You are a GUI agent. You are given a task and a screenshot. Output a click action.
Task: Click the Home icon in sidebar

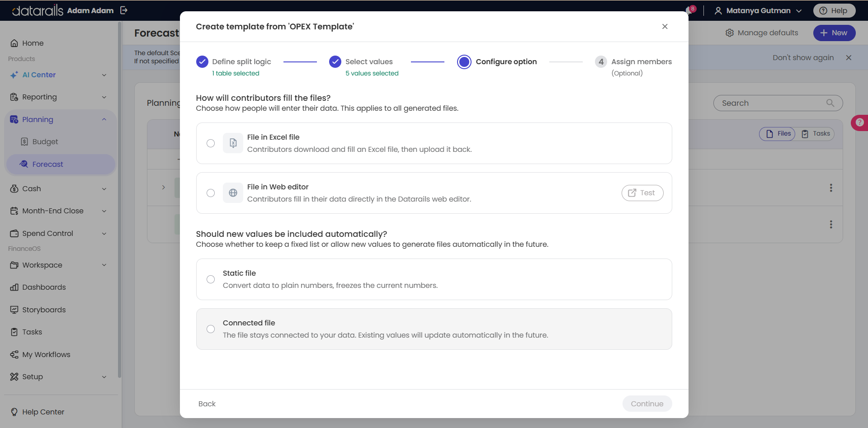[x=14, y=43]
